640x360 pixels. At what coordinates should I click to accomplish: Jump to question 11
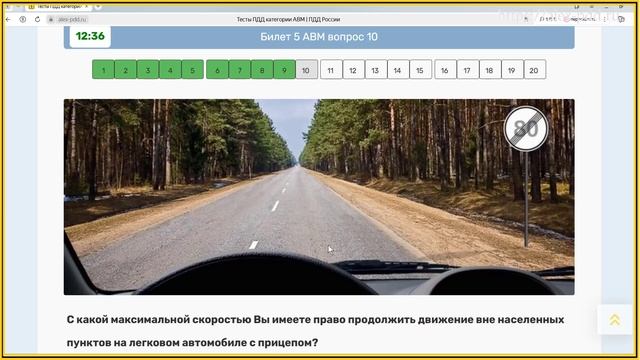coord(331,70)
